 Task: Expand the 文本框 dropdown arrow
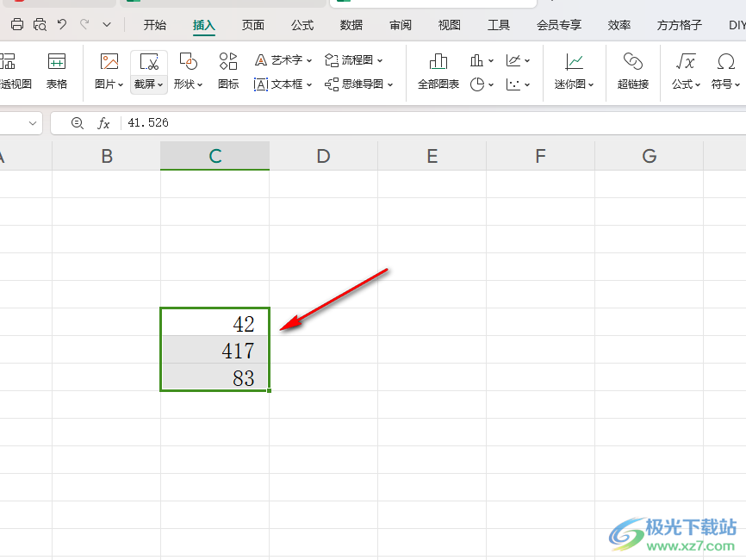tap(309, 84)
